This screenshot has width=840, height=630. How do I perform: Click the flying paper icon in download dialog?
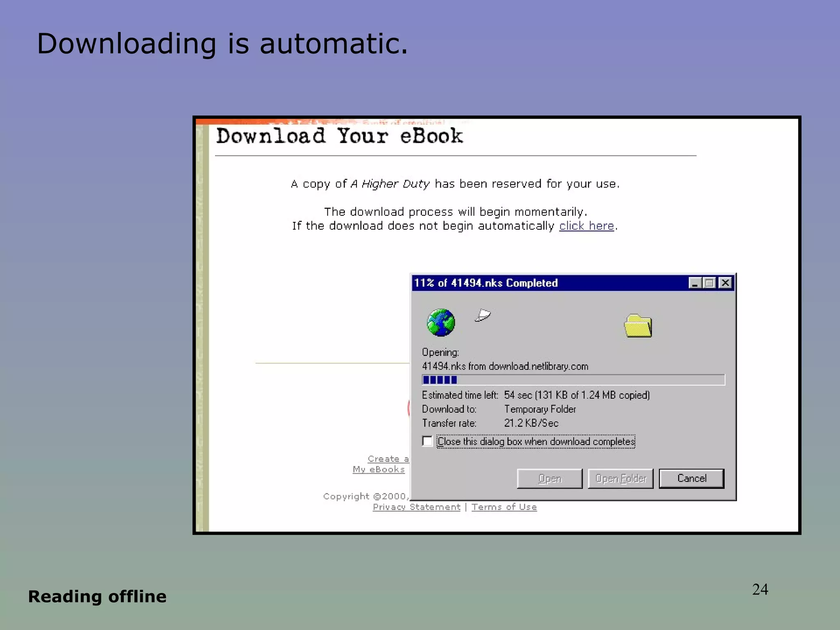[483, 315]
